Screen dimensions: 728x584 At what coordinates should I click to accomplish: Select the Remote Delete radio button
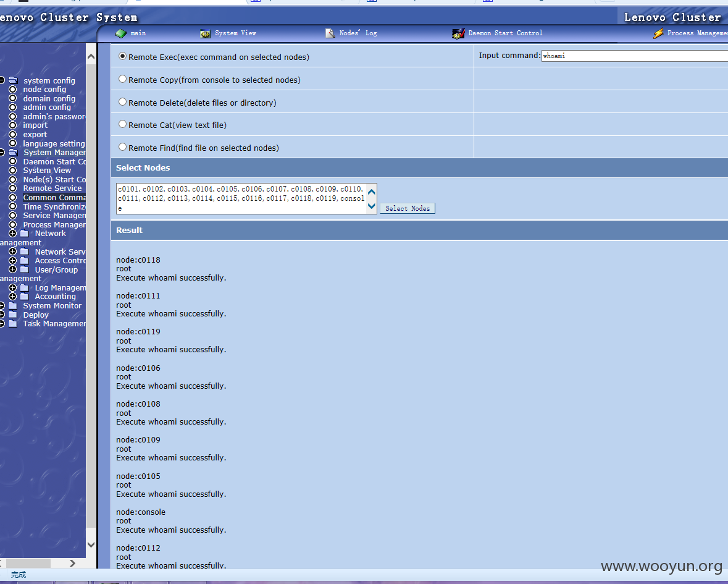click(123, 102)
